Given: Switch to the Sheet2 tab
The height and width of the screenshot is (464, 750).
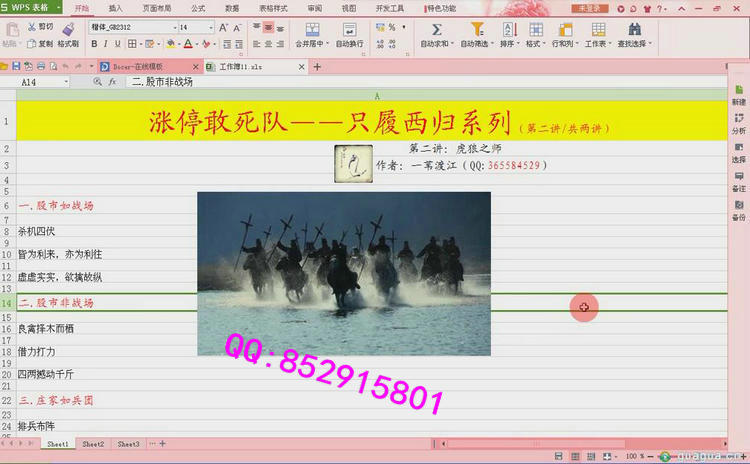Looking at the screenshot, I should [93, 443].
